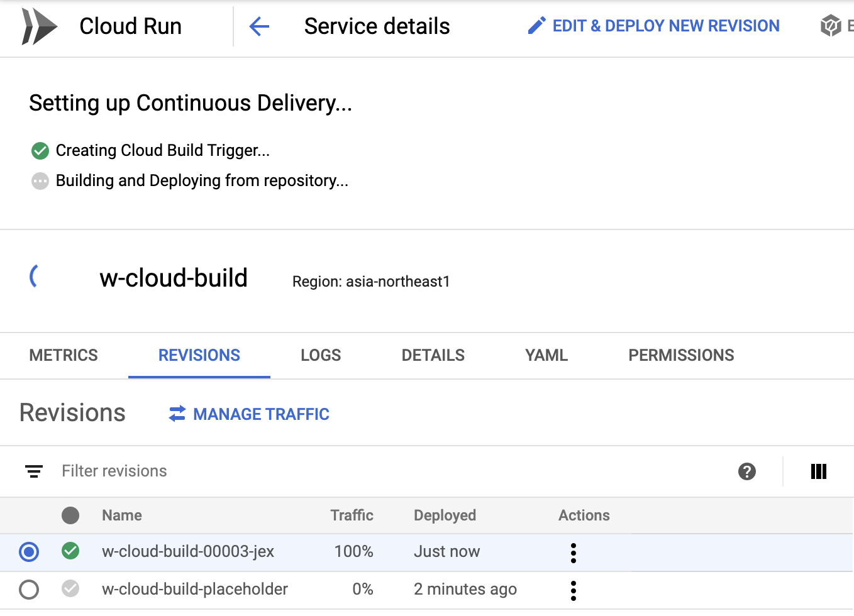Click the revision name w-cloud-build-00003-jex
Image resolution: width=854 pixels, height=616 pixels.
pos(188,551)
